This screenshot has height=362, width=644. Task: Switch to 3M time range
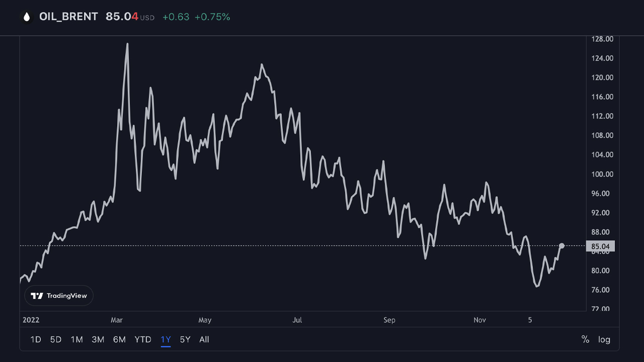98,339
